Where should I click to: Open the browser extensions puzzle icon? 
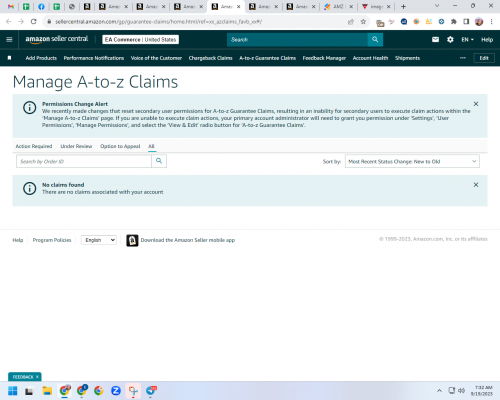(453, 22)
